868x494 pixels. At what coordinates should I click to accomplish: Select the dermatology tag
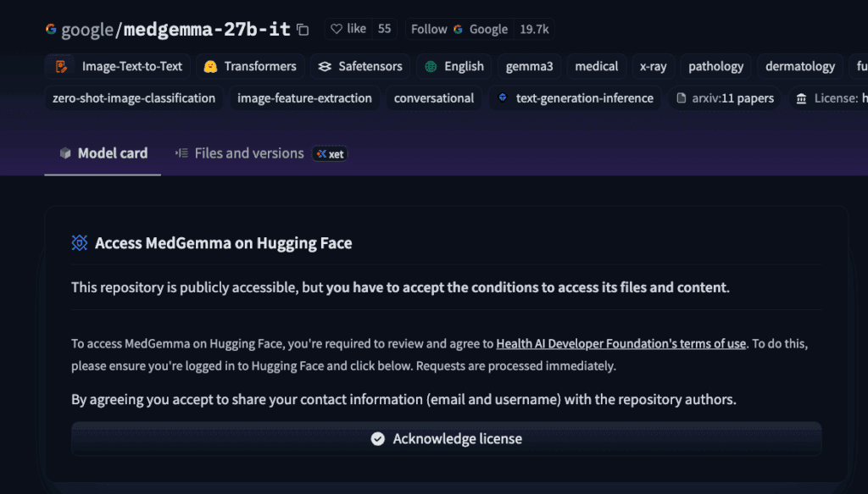pyautogui.click(x=800, y=66)
